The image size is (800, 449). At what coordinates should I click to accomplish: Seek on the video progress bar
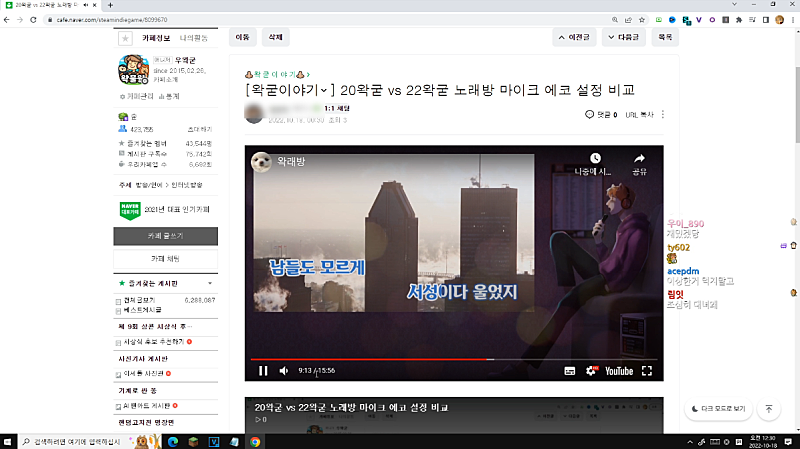[450, 358]
